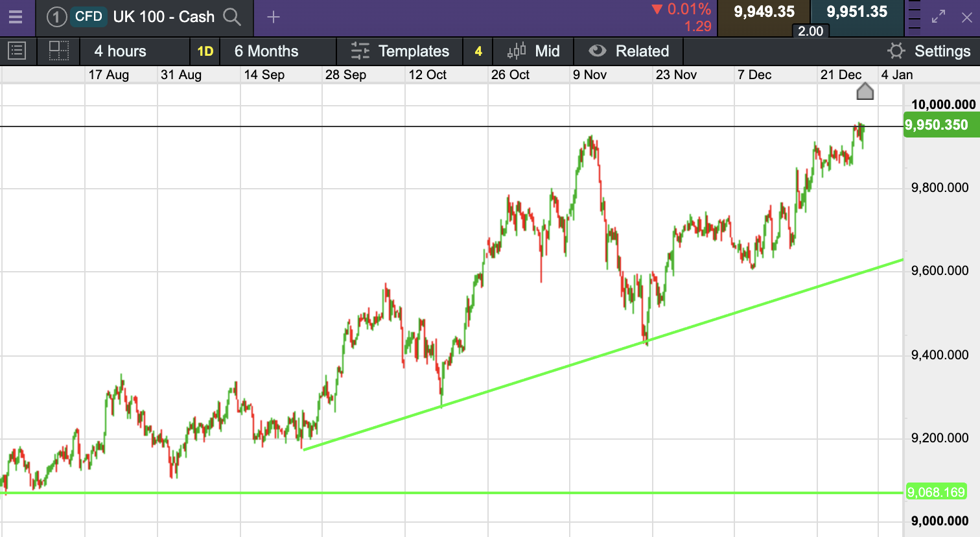Image resolution: width=980 pixels, height=537 pixels.
Task: Click the magnifier search icon beside UK 100
Action: point(231,17)
